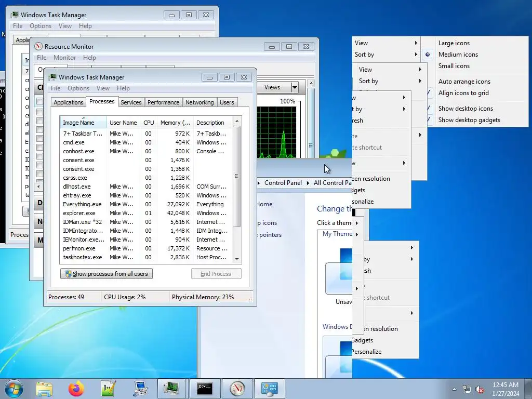532x399 pixels.
Task: Switch to the Services tab
Action: point(131,102)
